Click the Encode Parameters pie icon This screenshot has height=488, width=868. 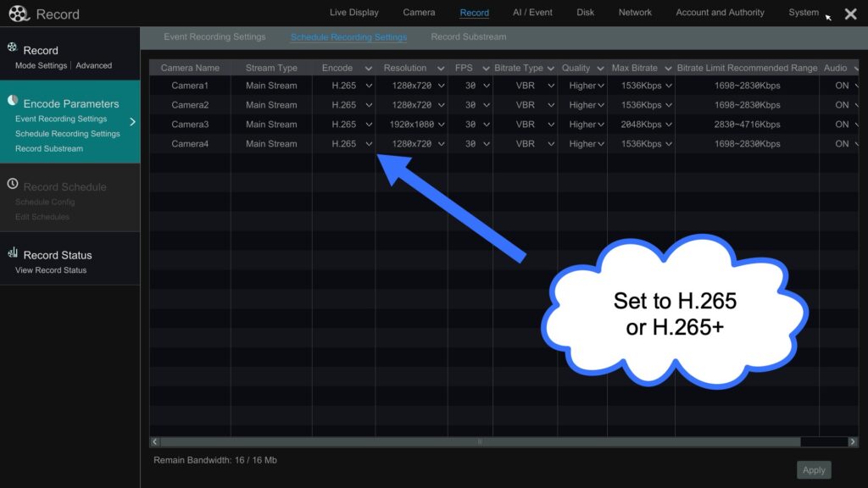(13, 101)
